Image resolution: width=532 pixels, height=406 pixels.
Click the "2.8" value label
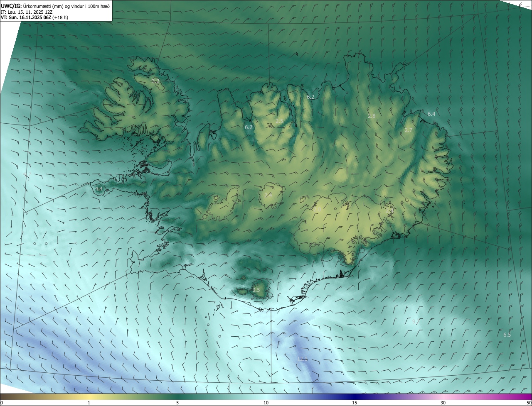[372, 116]
